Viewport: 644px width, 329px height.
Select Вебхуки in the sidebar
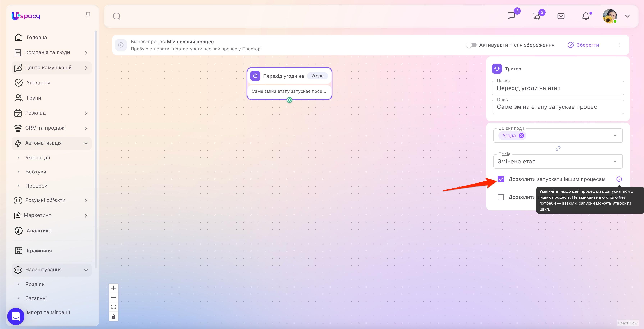click(36, 172)
